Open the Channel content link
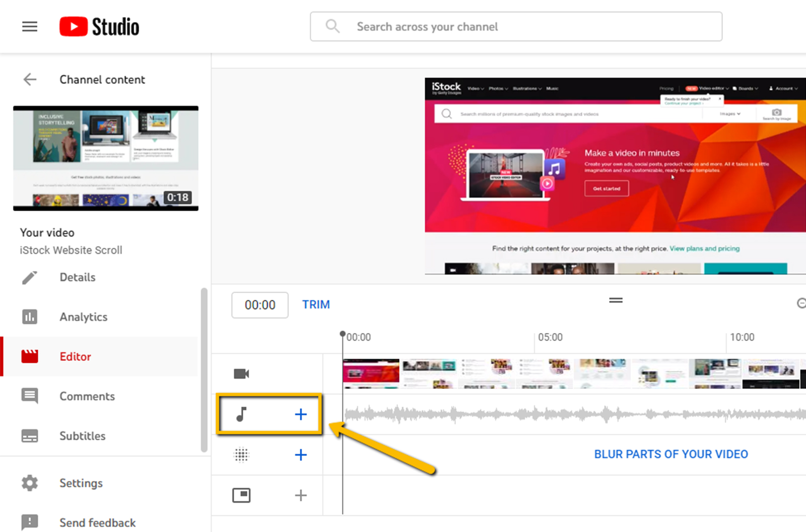This screenshot has height=532, width=806. click(x=102, y=80)
